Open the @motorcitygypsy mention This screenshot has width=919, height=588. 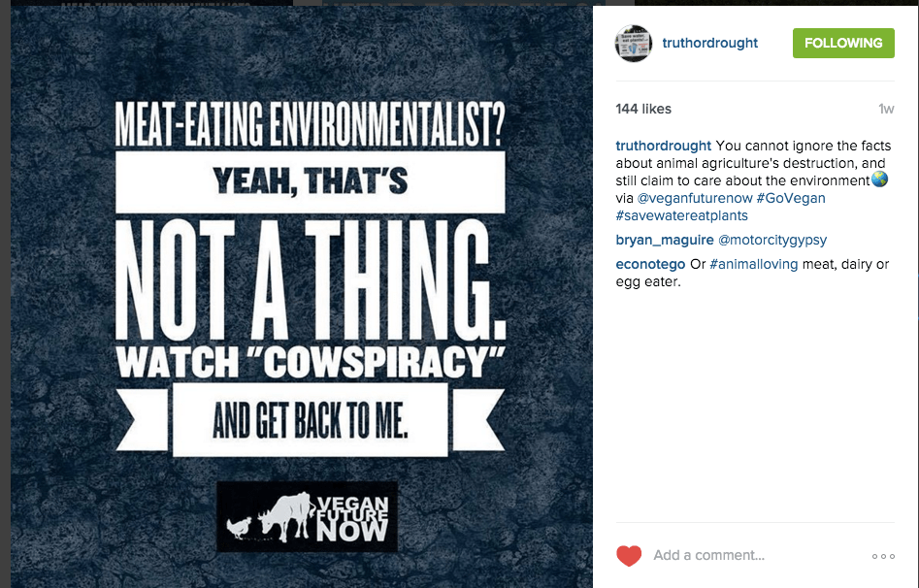tap(772, 240)
